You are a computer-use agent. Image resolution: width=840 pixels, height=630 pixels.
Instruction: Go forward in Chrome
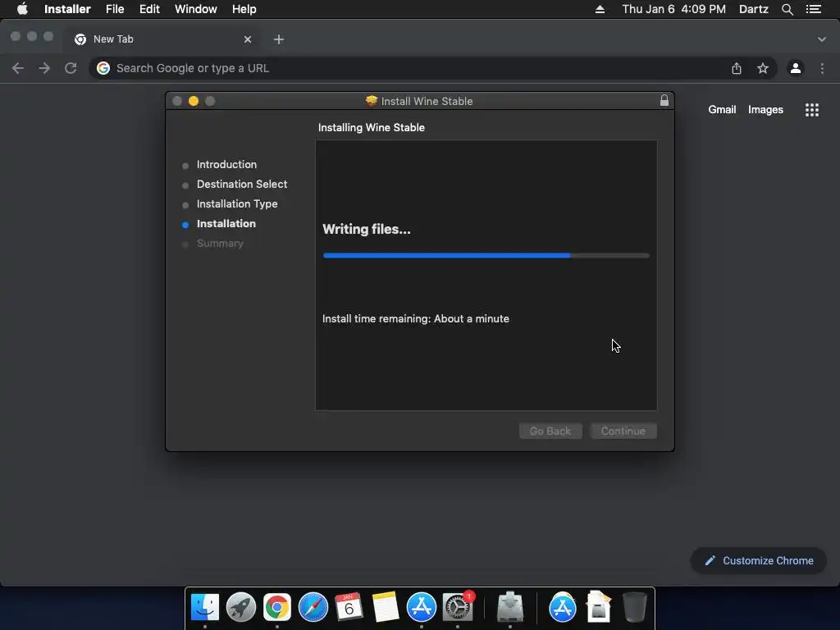click(44, 68)
